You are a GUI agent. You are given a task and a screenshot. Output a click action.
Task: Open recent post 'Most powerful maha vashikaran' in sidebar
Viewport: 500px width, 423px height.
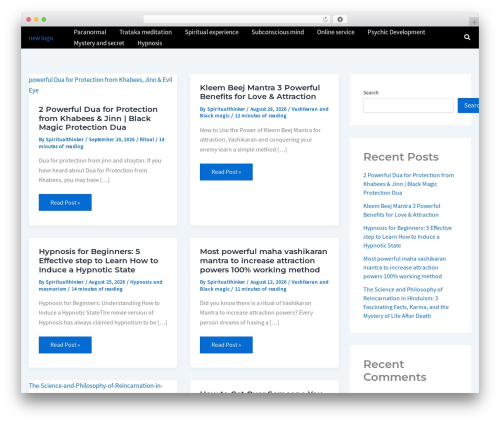[404, 267]
